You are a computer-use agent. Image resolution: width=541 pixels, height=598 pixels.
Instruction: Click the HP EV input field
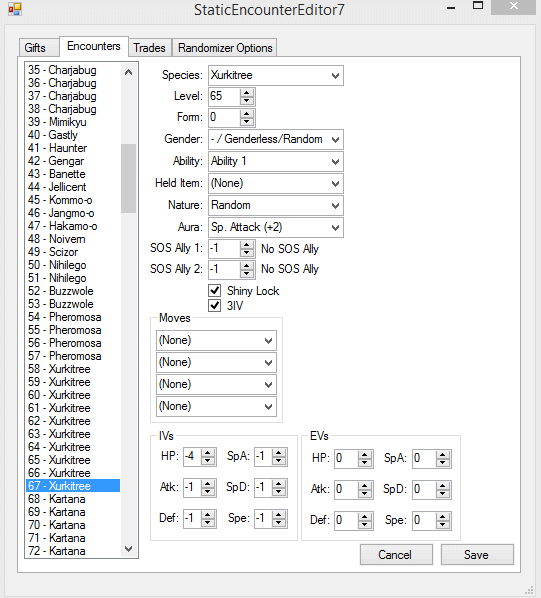tap(347, 459)
